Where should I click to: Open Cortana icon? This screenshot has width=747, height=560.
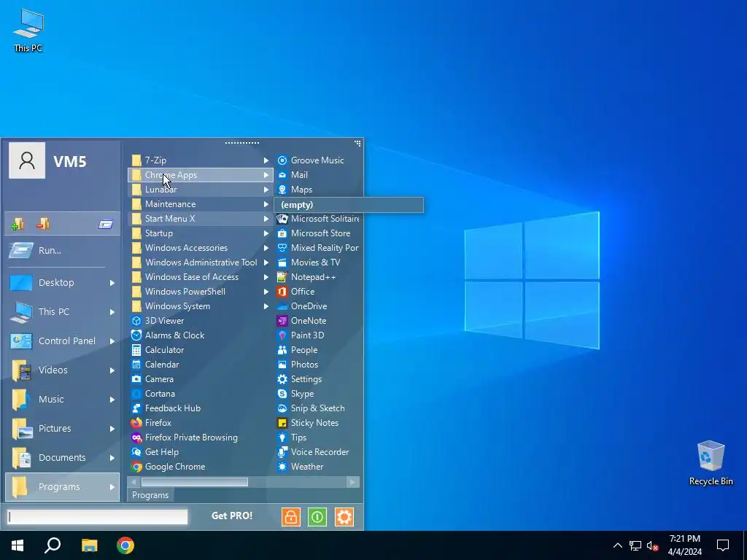pyautogui.click(x=136, y=394)
